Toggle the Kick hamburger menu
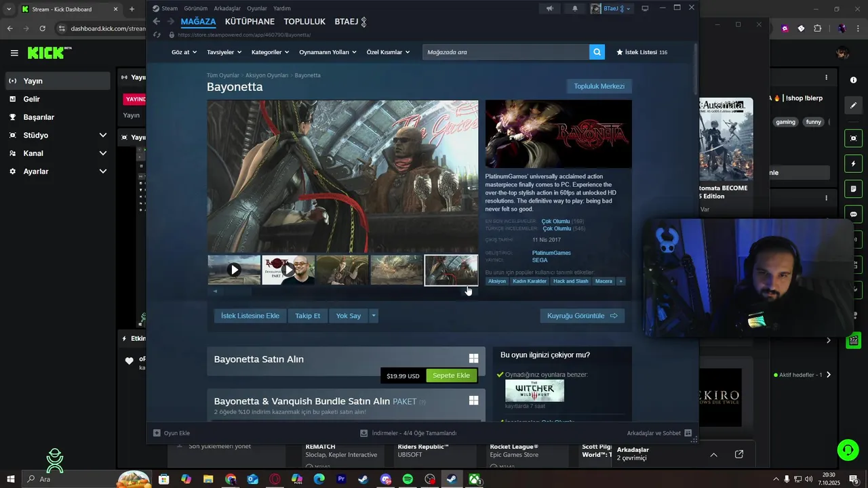Screen dimensions: 868x488 click(x=14, y=53)
